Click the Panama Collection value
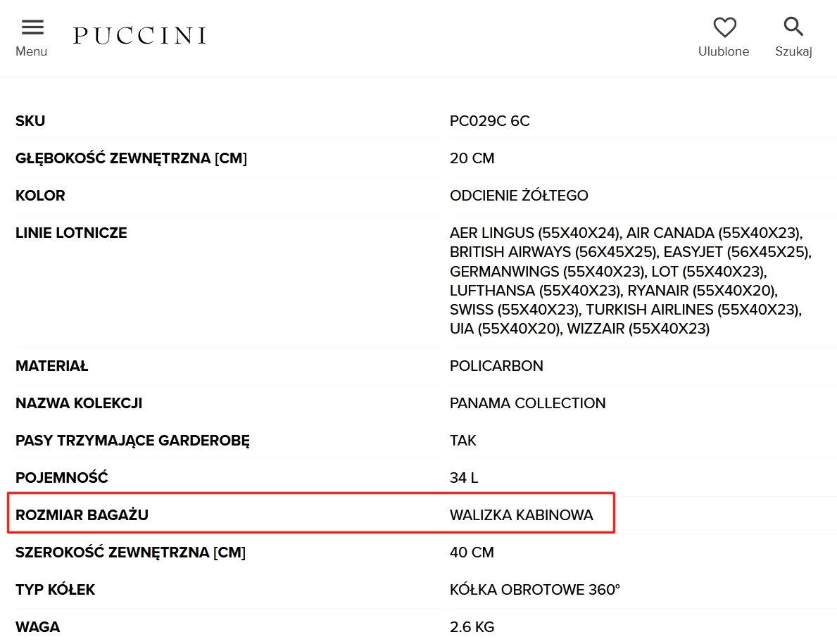 coord(527,403)
